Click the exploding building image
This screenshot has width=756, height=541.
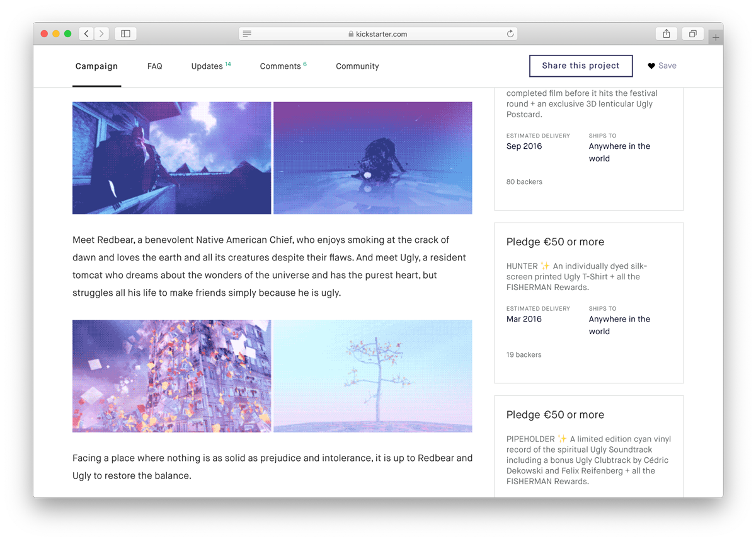click(171, 376)
